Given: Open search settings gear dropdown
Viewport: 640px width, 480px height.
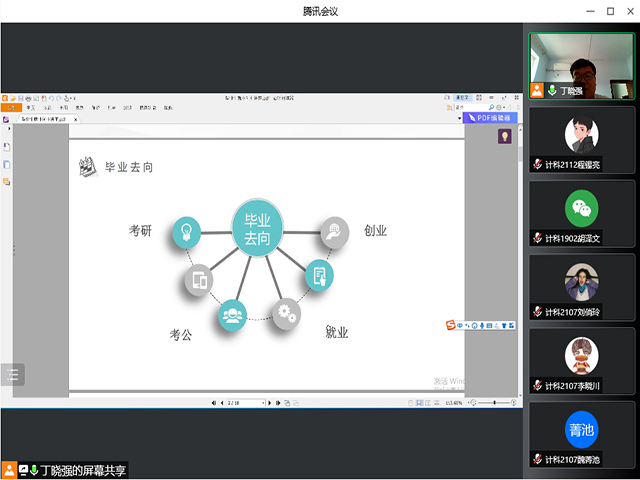Looking at the screenshot, I should [500, 107].
